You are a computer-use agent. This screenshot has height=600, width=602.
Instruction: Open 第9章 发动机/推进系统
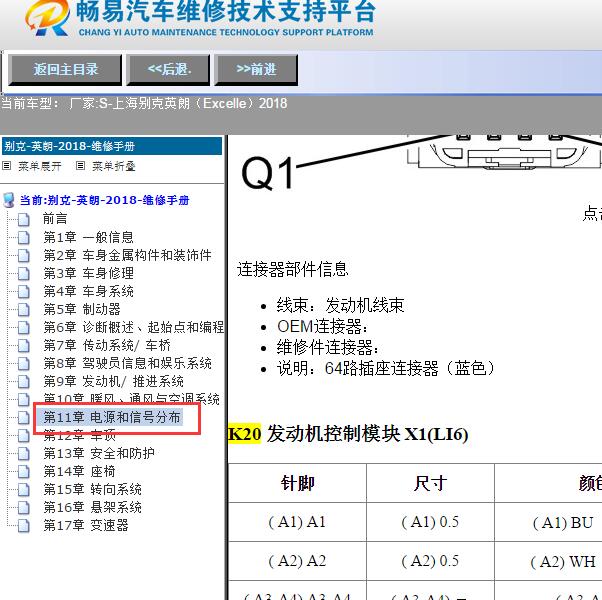click(113, 381)
